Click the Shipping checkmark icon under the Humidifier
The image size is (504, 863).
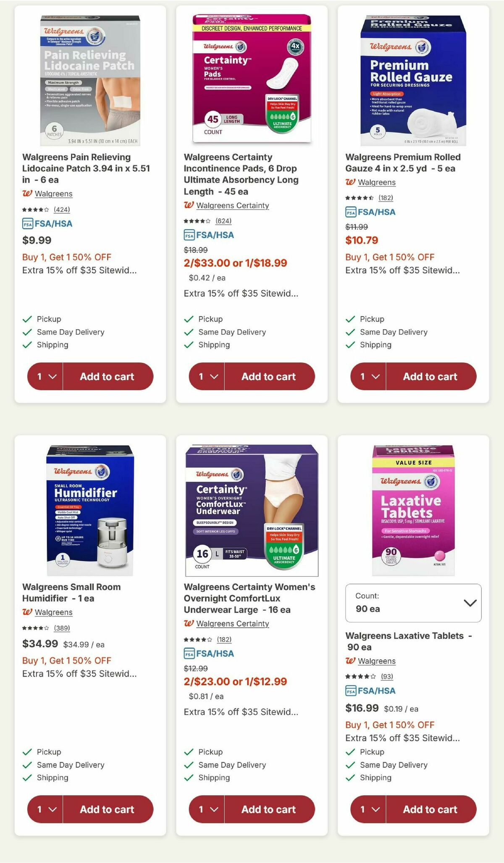point(26,778)
